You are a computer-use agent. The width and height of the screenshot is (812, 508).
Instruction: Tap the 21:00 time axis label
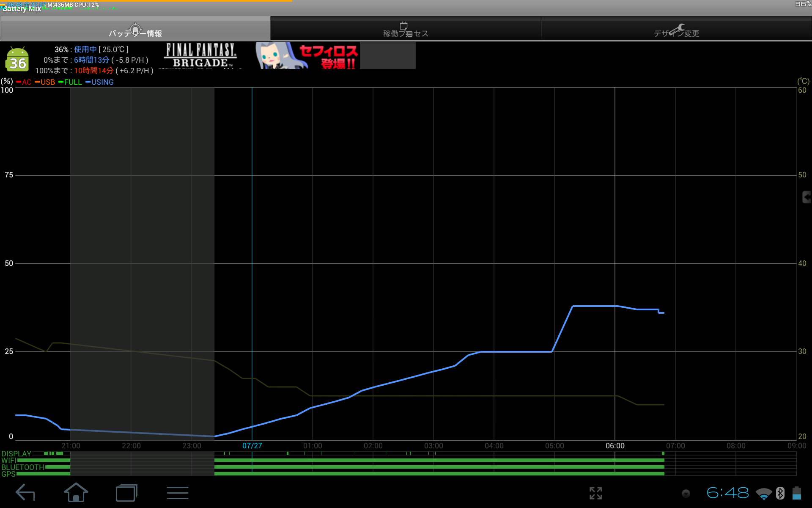tap(71, 446)
